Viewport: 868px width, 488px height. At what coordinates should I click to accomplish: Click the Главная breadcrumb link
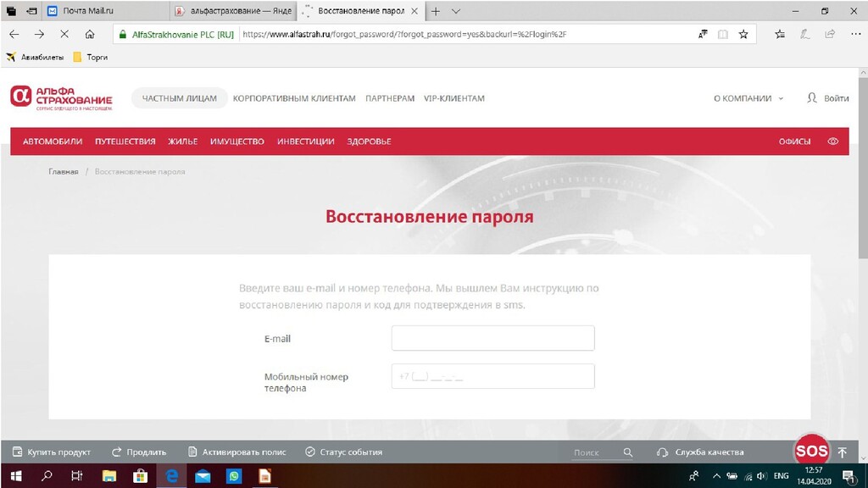(63, 171)
